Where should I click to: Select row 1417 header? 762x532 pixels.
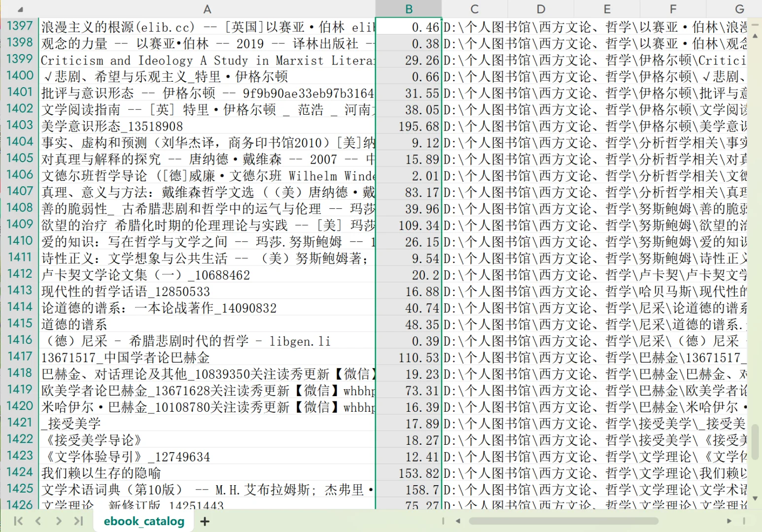click(x=20, y=357)
